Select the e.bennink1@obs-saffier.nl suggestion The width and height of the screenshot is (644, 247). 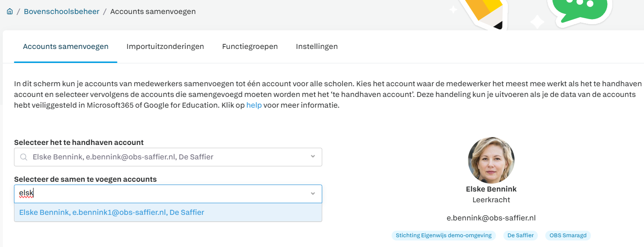pyautogui.click(x=112, y=213)
